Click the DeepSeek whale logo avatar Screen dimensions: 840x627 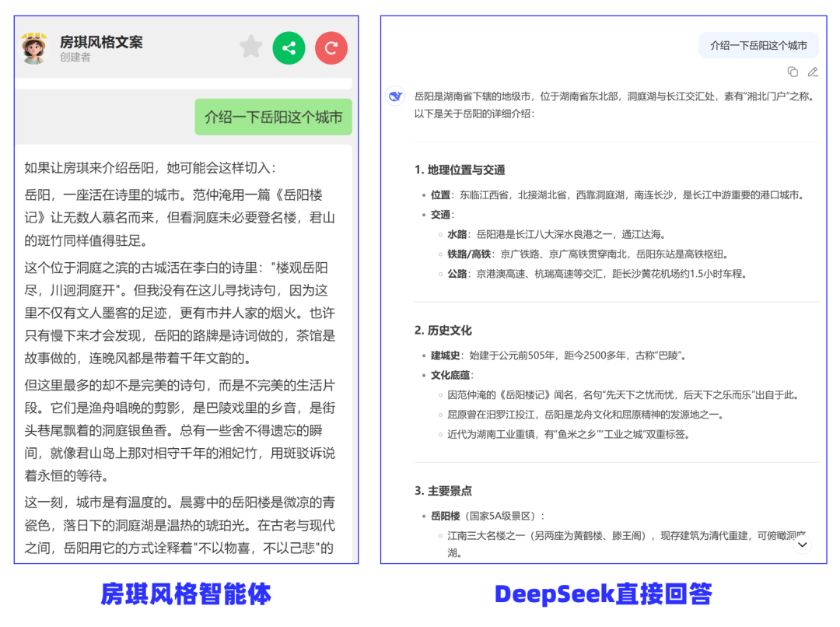click(x=395, y=96)
